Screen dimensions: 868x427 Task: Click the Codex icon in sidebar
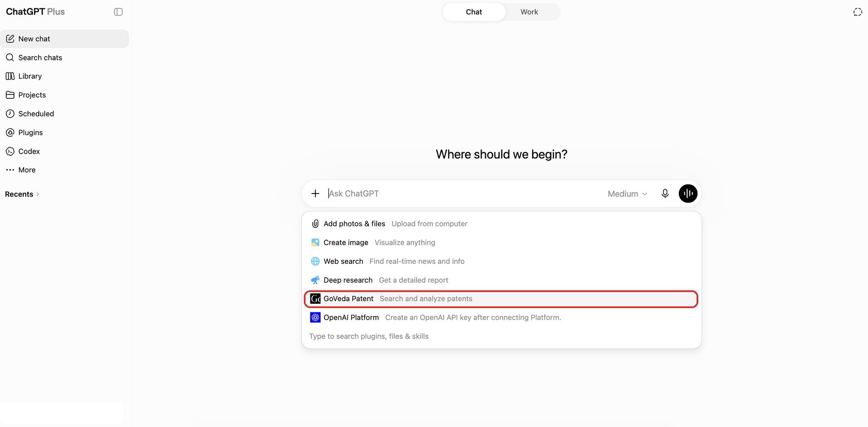[10, 151]
